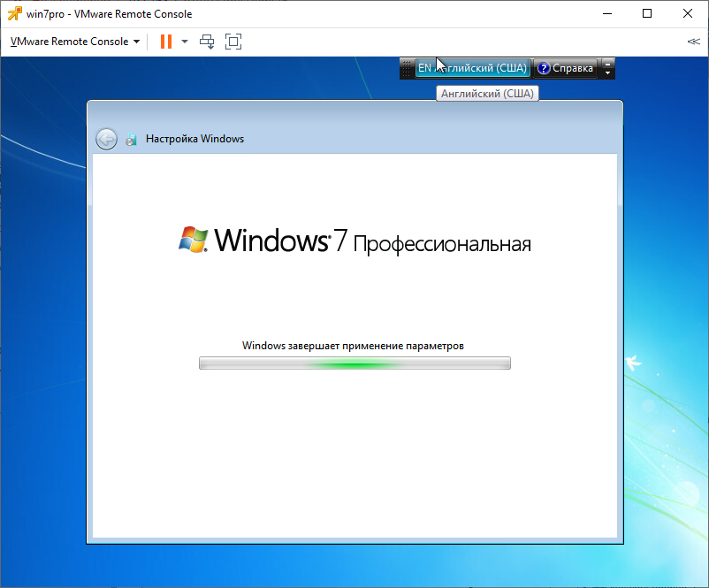Minimize the VMware Remote Console window
The width and height of the screenshot is (709, 588).
607,13
